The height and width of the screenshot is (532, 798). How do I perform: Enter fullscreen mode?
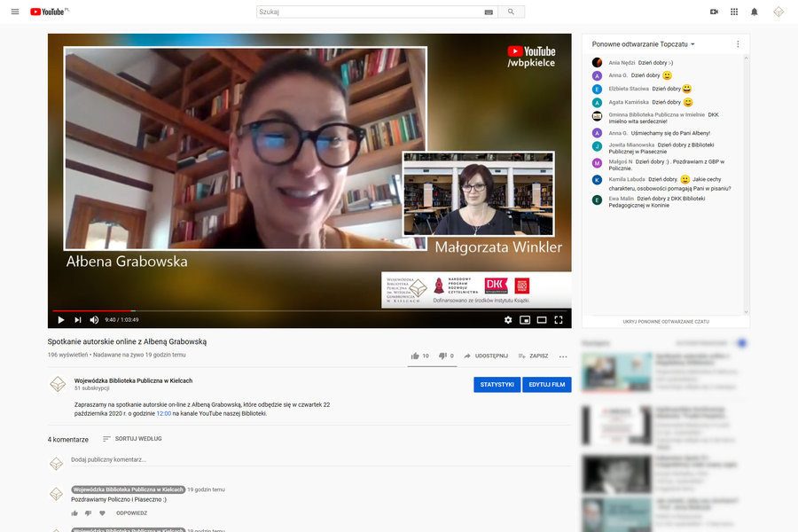pos(559,320)
